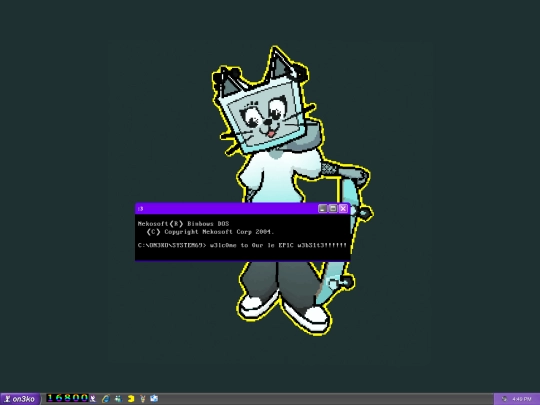Click the 'Copyright Nekosoft Corp 2004' line

pyautogui.click(x=210, y=232)
